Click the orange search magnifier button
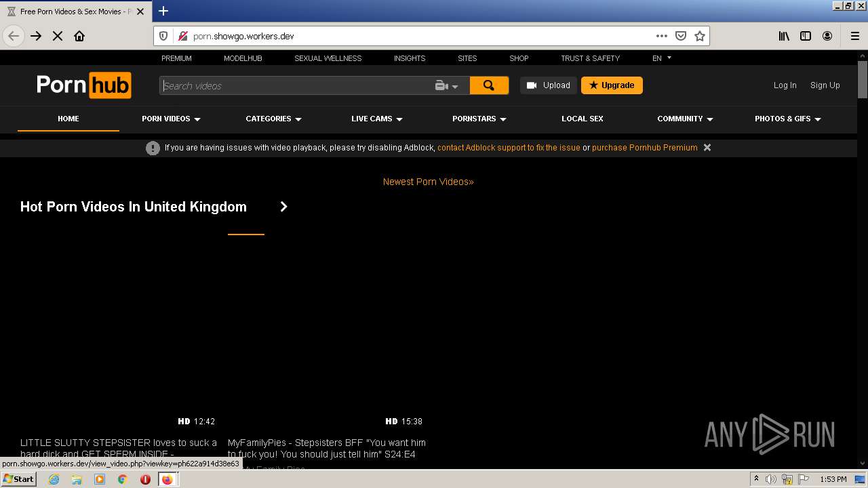868x488 pixels. pyautogui.click(x=489, y=85)
